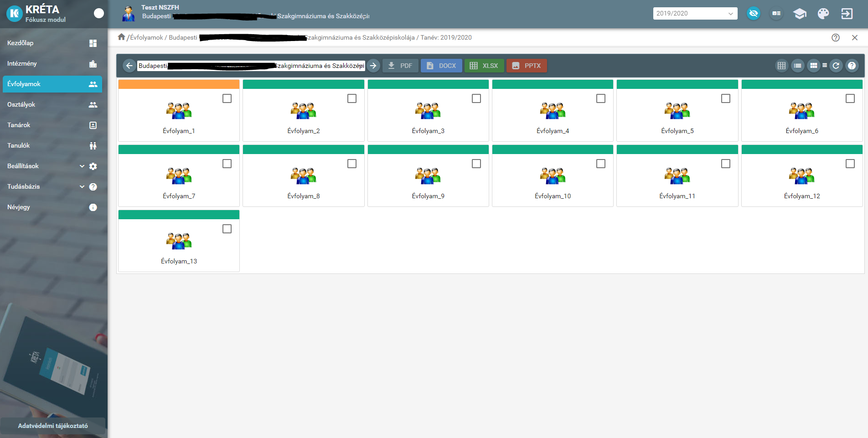The width and height of the screenshot is (868, 438).
Task: Switch to list view icon
Action: 797,66
